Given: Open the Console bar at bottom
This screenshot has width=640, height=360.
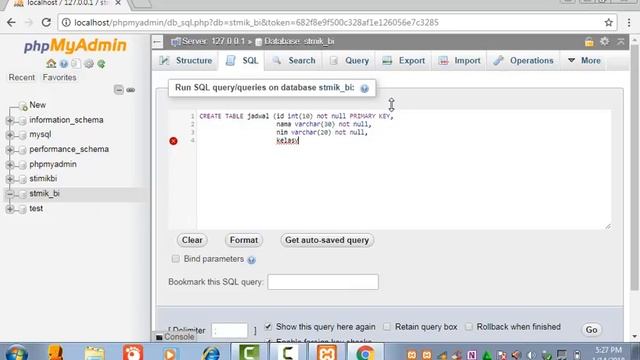Looking at the screenshot, I should pyautogui.click(x=175, y=337).
